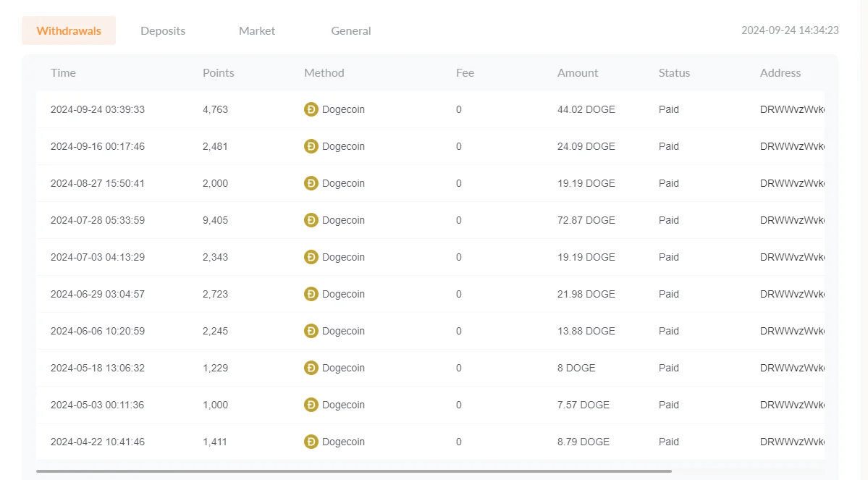Viewport: 868px width, 480px height.
Task: Click Dogecoin icon in 8.79 DOGE row
Action: (x=311, y=442)
